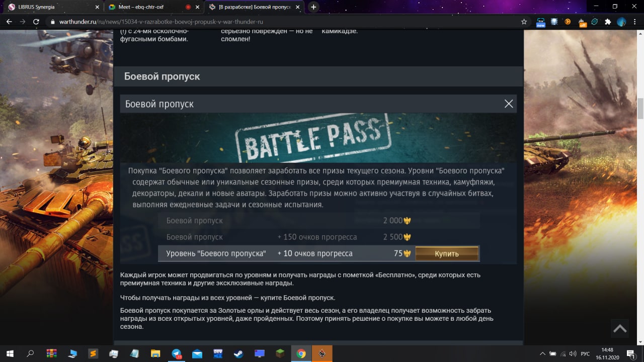The width and height of the screenshot is (644, 362).
Task: Open the Wi-Fi network tray icon
Action: pos(563,353)
